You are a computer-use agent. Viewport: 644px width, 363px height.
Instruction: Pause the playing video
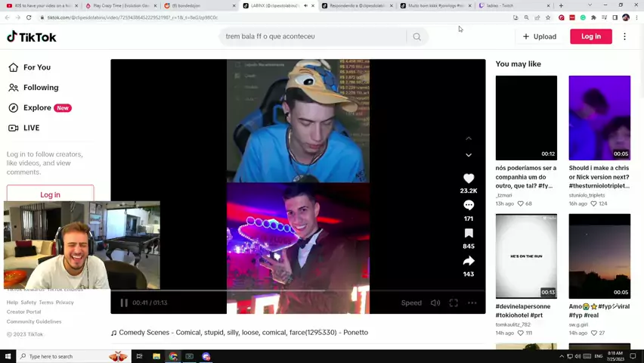(124, 302)
